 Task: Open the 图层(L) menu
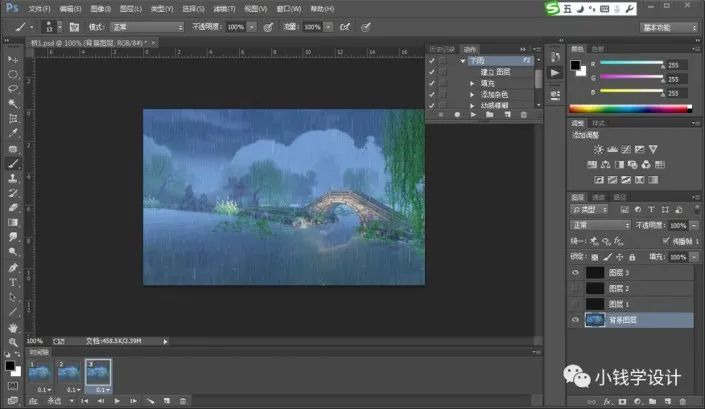coord(131,9)
